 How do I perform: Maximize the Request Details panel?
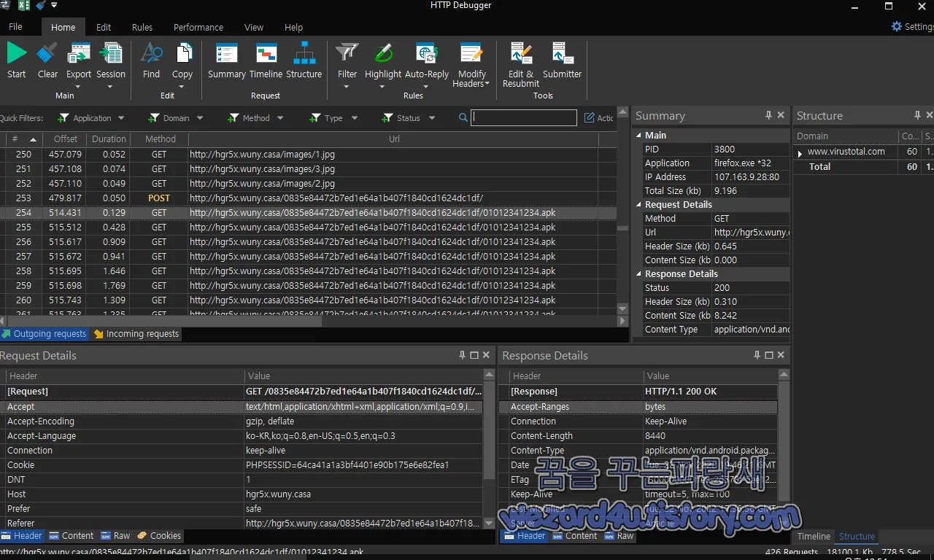click(x=474, y=355)
